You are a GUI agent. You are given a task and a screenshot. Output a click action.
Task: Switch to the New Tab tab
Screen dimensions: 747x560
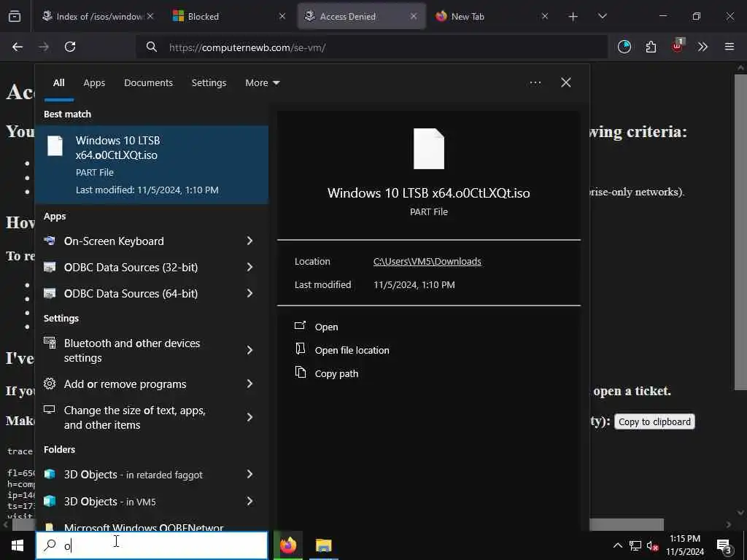tap(491, 17)
